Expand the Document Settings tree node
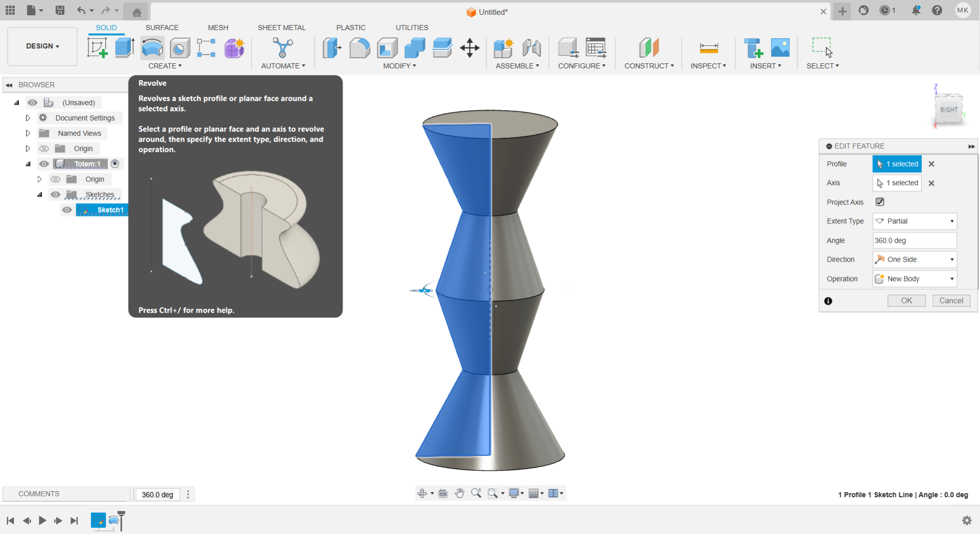This screenshot has height=534, width=980. [28, 118]
